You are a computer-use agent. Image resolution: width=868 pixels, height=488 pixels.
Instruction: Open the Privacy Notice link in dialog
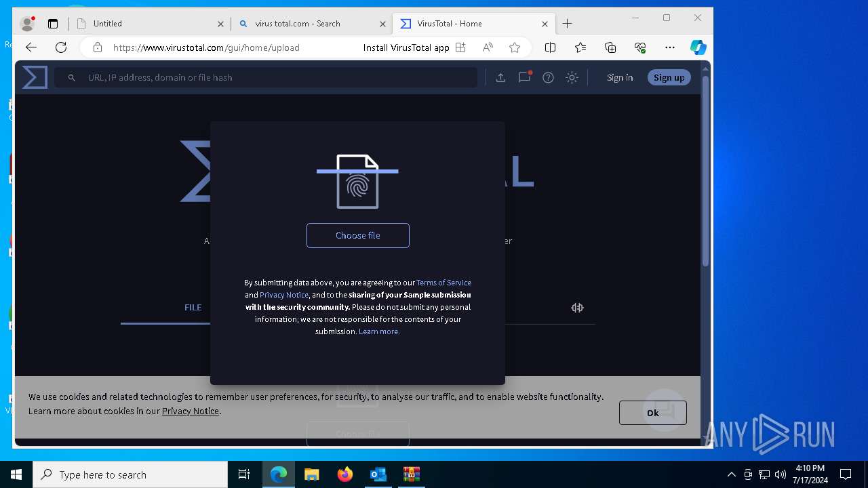tap(284, 295)
